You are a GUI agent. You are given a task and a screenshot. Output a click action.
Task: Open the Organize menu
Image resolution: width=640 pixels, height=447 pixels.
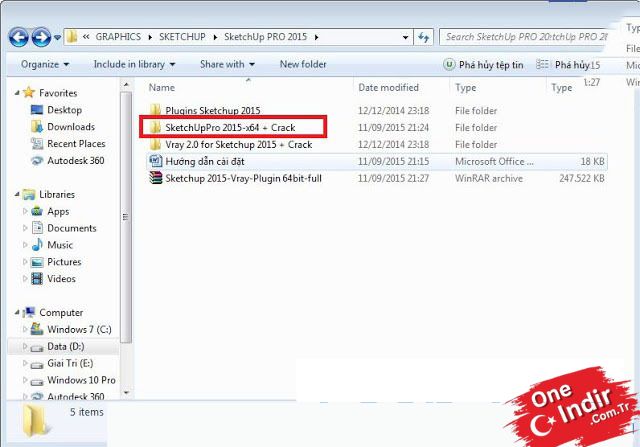[x=45, y=64]
